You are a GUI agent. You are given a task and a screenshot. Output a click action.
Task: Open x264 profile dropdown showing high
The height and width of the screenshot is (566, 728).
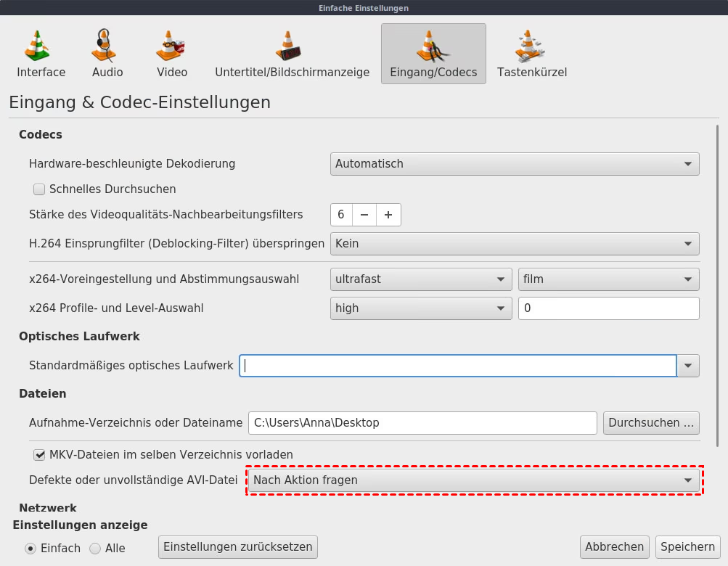421,308
